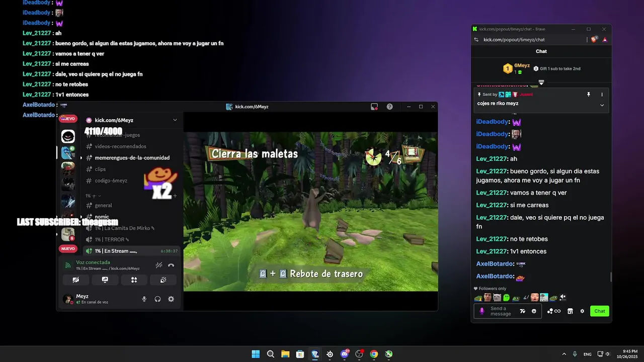Image resolution: width=644 pixels, height=362 pixels.
Task: Click 6Meyz top gifter entry
Action: point(516,68)
